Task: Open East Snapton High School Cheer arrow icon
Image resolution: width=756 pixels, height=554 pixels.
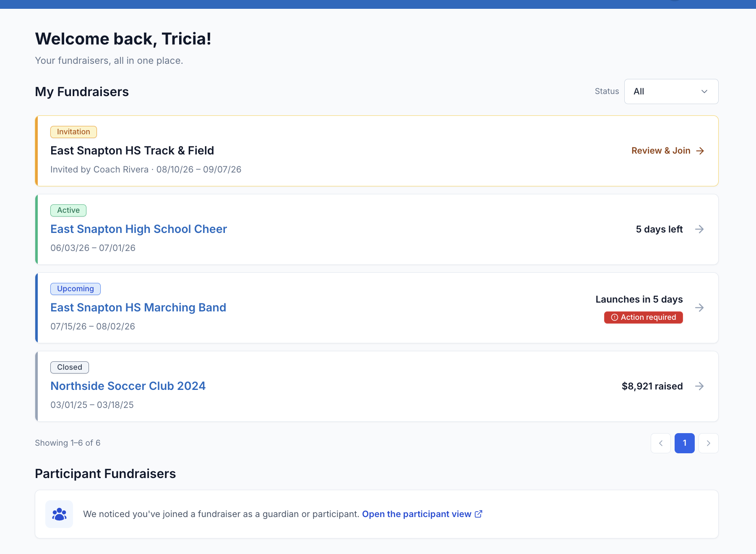Action: pyautogui.click(x=699, y=229)
